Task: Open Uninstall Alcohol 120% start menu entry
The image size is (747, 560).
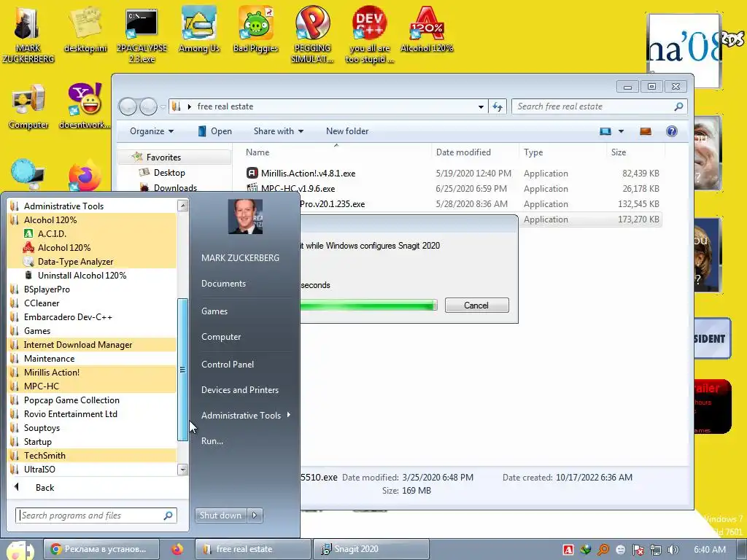Action: (82, 275)
